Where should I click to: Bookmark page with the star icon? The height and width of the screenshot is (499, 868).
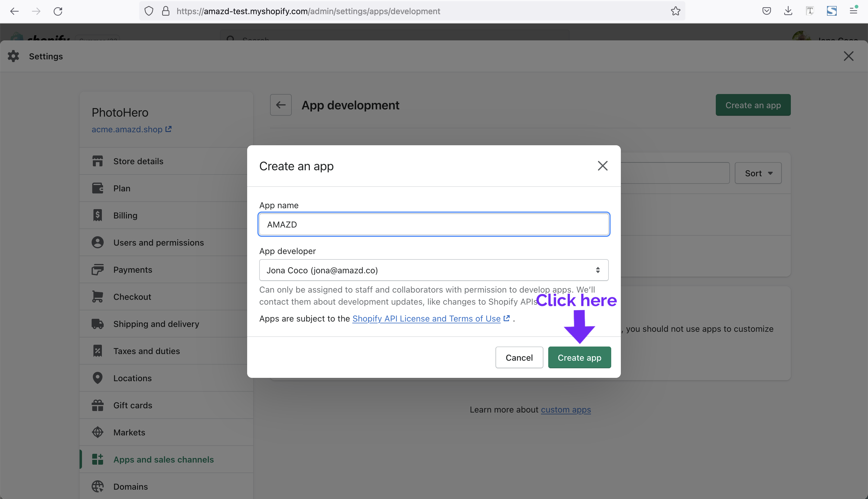pyautogui.click(x=675, y=11)
